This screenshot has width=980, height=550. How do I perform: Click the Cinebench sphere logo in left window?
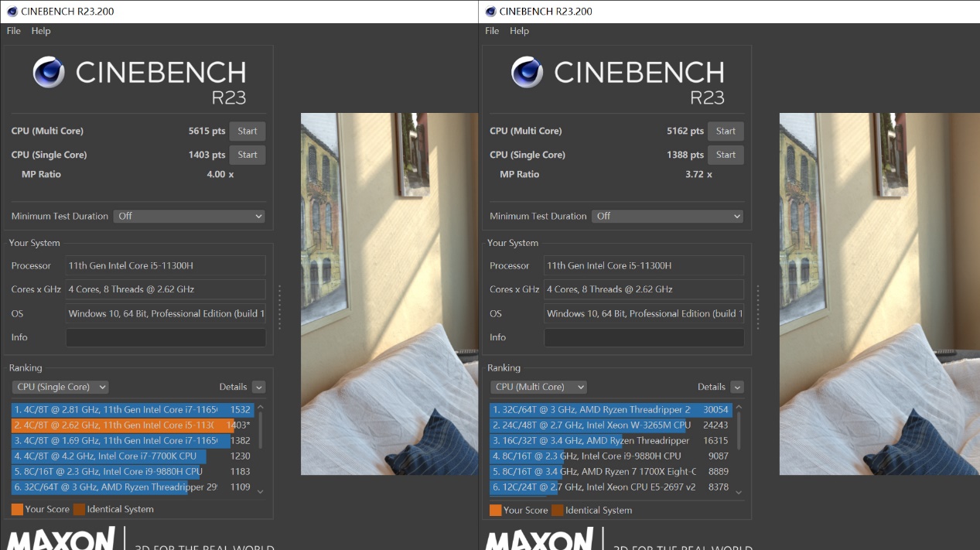pyautogui.click(x=49, y=72)
